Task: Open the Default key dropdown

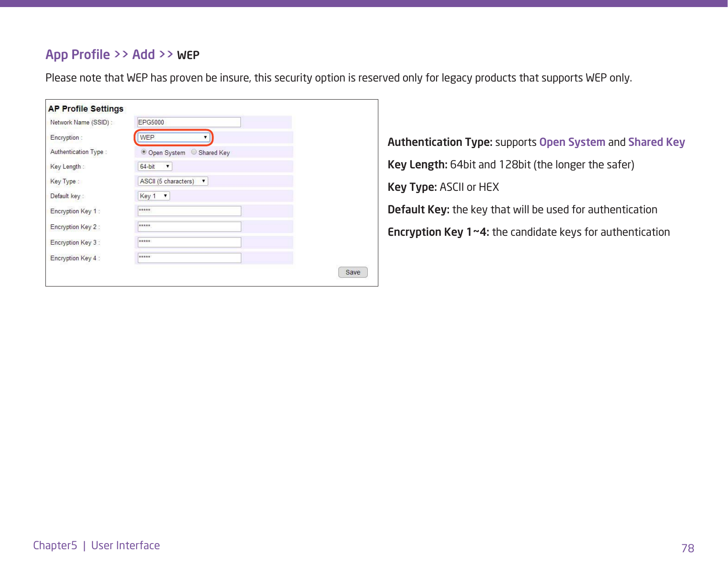Action: pyautogui.click(x=154, y=196)
